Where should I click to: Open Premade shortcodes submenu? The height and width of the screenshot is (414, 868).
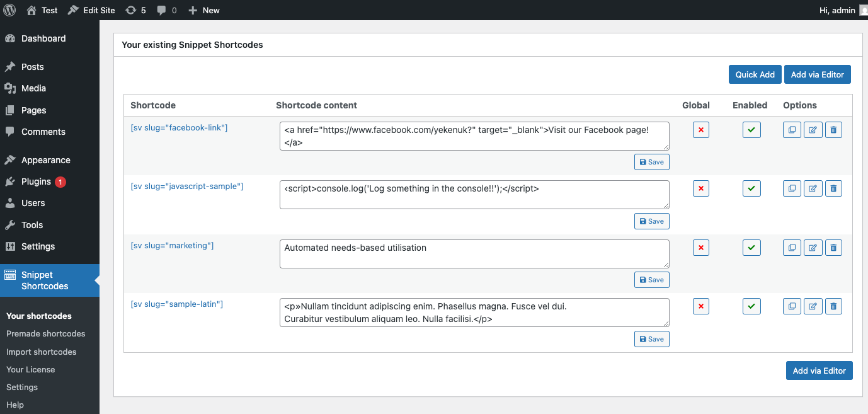tap(45, 333)
